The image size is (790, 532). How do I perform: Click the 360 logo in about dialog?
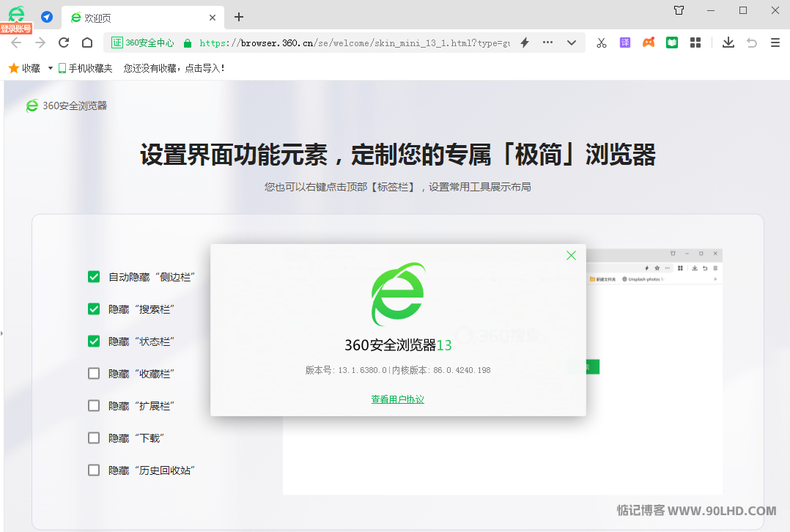(398, 295)
